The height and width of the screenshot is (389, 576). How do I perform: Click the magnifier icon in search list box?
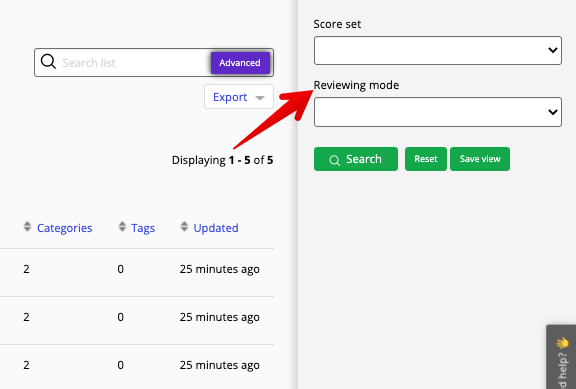pos(48,62)
